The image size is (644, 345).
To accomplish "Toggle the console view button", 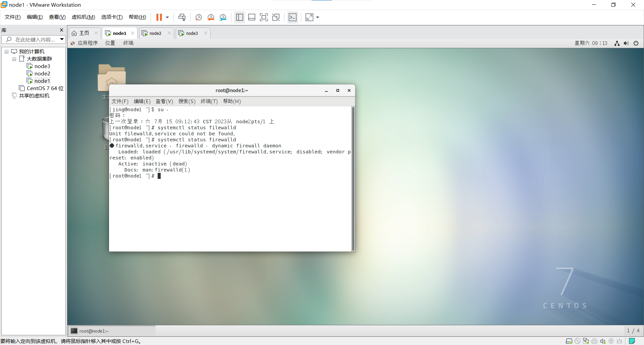I will (292, 17).
